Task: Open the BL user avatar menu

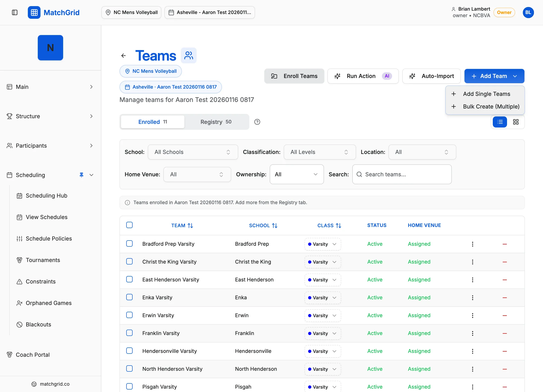Action: (x=528, y=12)
